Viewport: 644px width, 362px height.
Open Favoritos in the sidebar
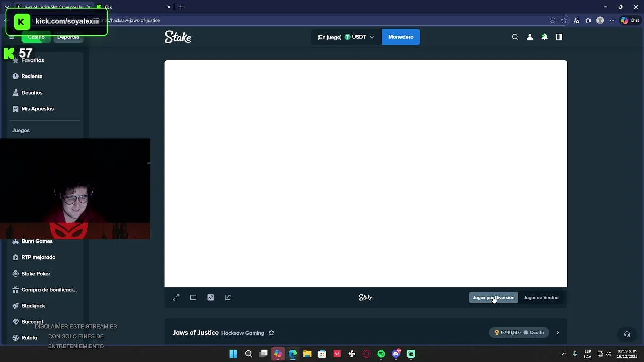coord(33,60)
